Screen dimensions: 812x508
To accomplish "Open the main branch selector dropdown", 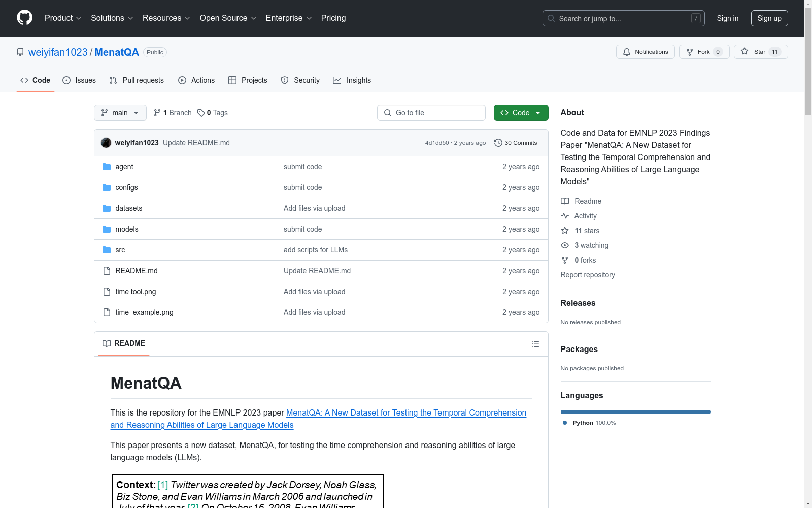I will [x=120, y=113].
